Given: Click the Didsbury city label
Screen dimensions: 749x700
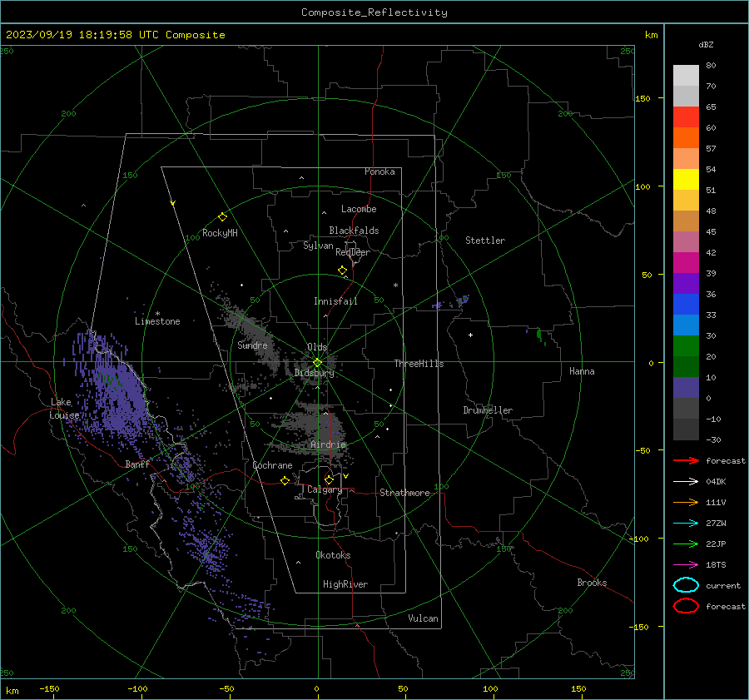Looking at the screenshot, I should point(315,373).
